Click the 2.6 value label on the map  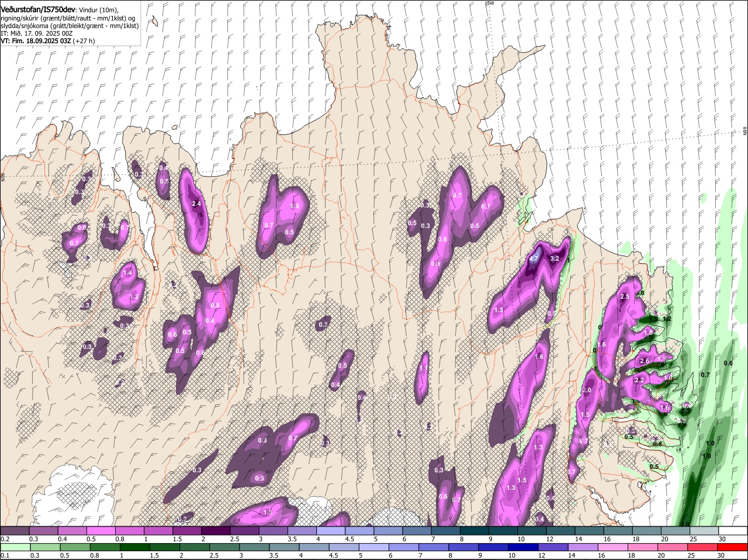[645, 361]
